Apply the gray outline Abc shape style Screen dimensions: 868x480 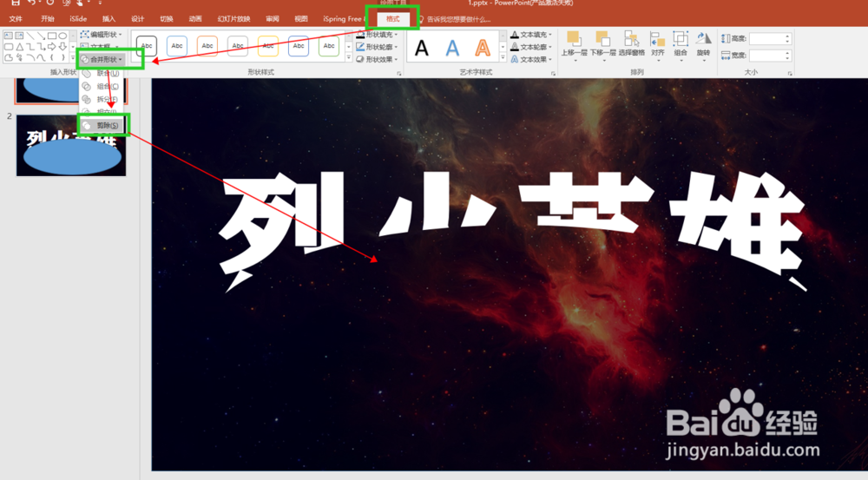pyautogui.click(x=238, y=46)
